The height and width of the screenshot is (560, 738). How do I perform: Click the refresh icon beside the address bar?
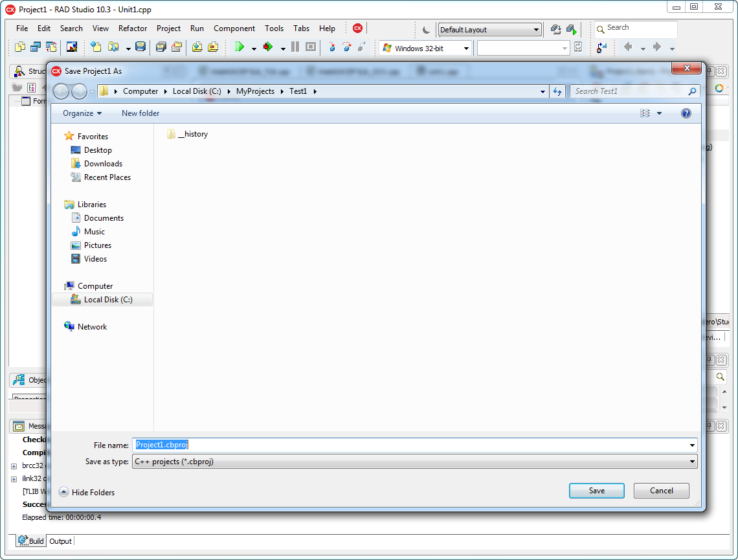pyautogui.click(x=558, y=91)
